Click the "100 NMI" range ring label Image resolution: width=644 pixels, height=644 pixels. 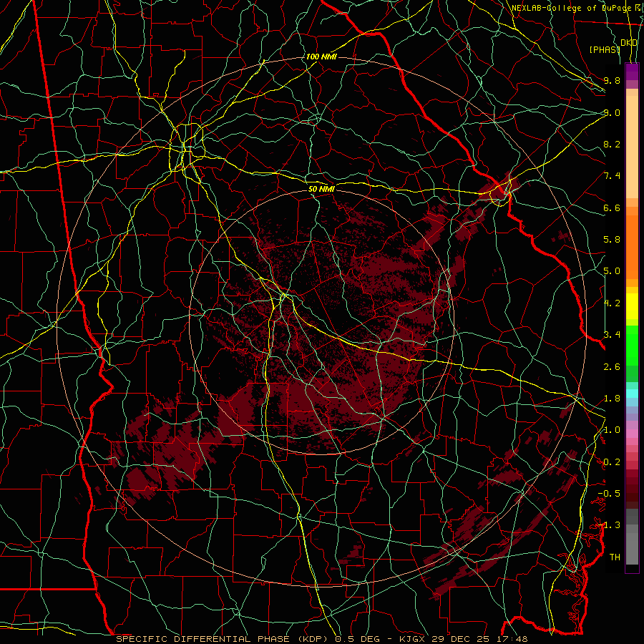point(321,57)
